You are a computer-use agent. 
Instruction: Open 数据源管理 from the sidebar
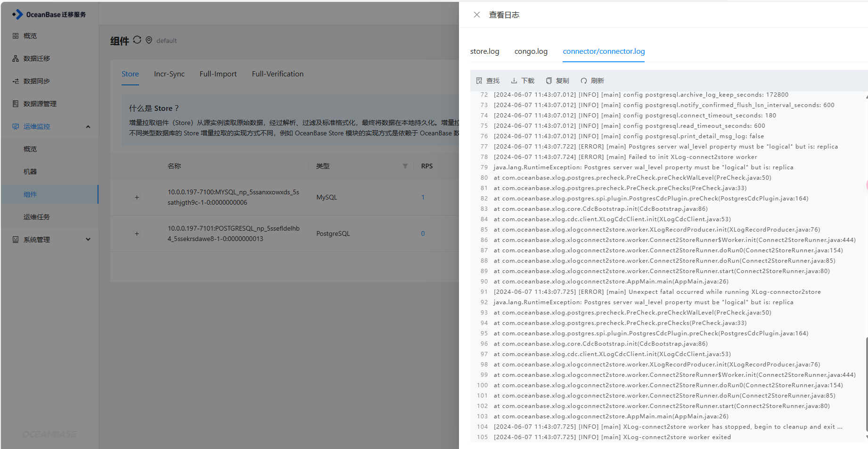click(40, 104)
